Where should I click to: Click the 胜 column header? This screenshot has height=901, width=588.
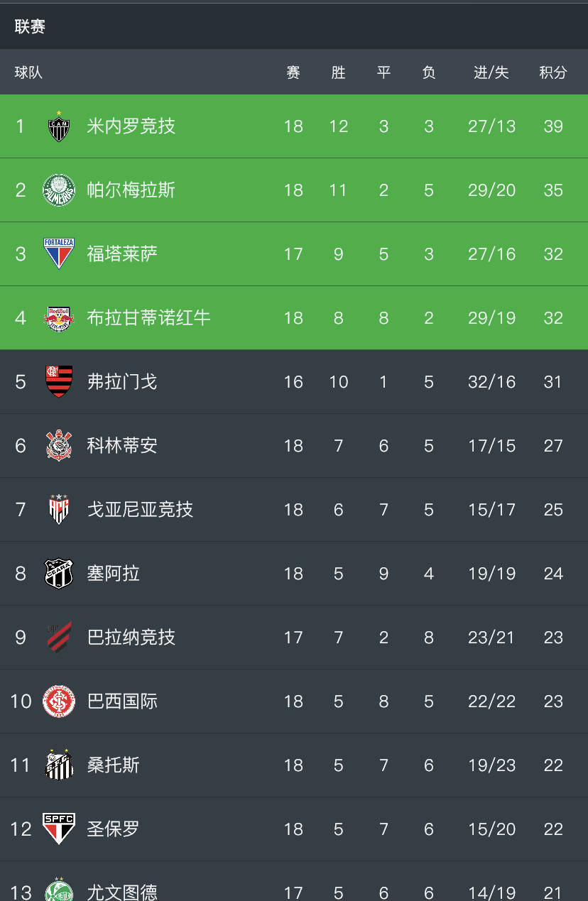(338, 72)
